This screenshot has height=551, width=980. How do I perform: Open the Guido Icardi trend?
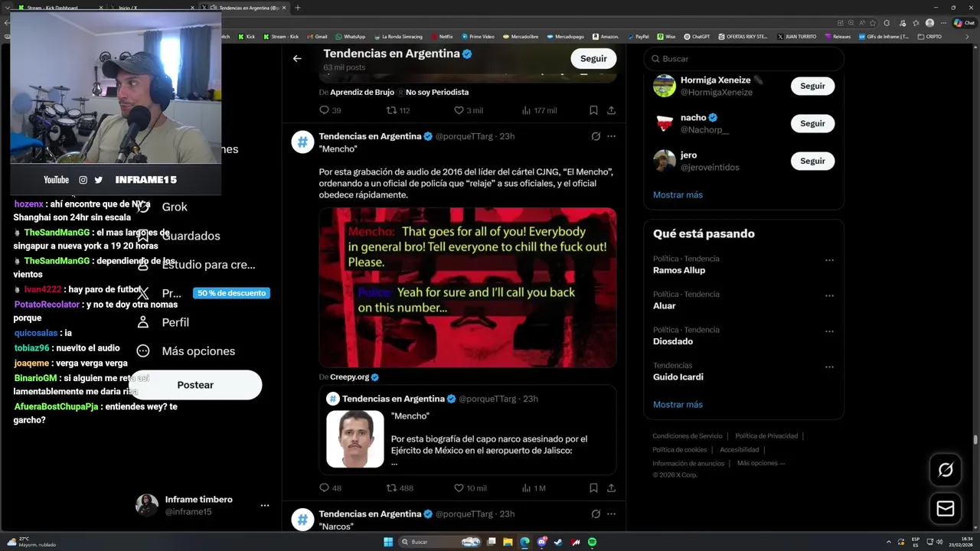[x=678, y=377]
